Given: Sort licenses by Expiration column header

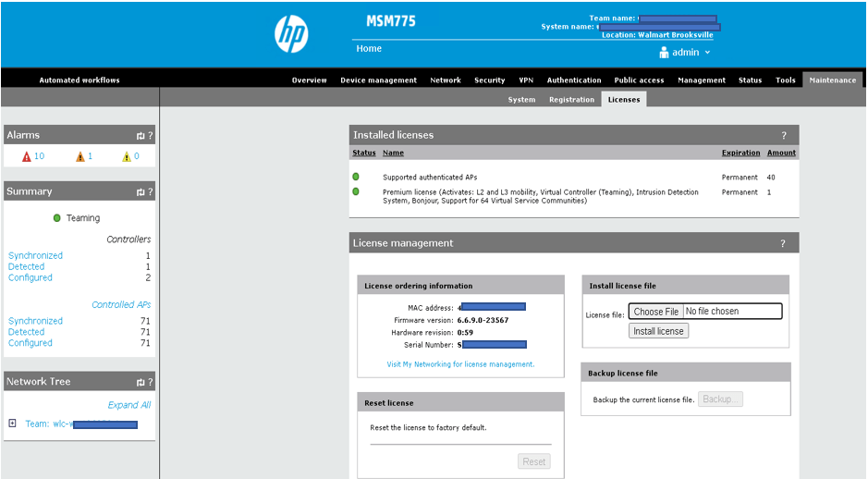Looking at the screenshot, I should pyautogui.click(x=740, y=153).
